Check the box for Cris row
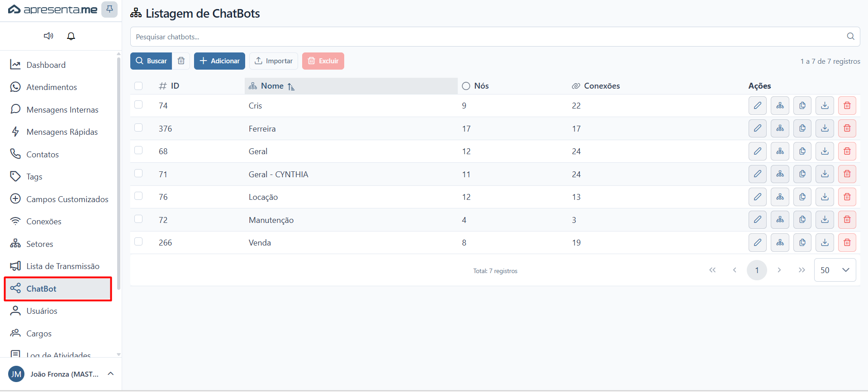The image size is (868, 392). click(138, 104)
